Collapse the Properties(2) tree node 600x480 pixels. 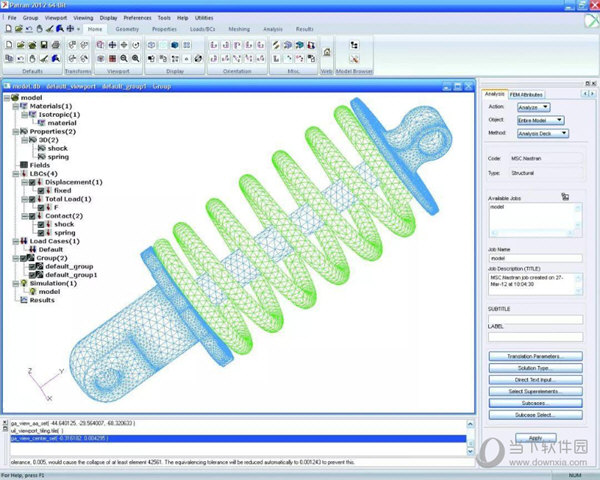(x=15, y=131)
